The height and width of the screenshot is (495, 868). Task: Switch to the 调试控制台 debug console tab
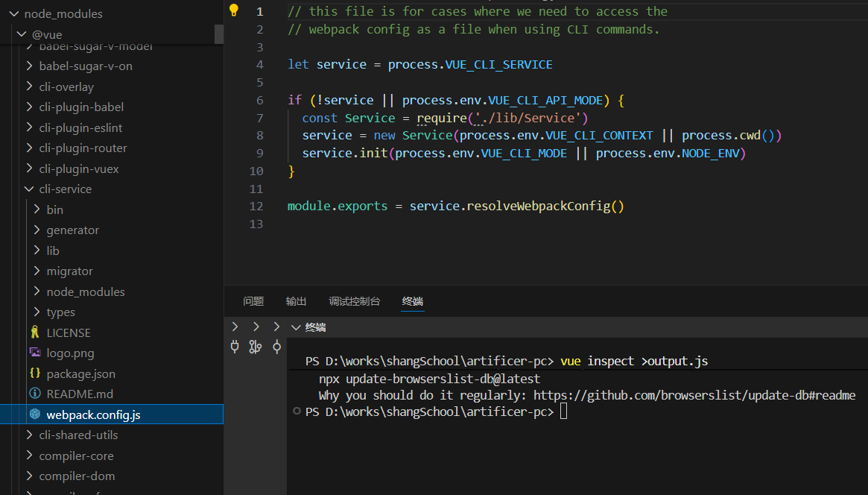355,301
